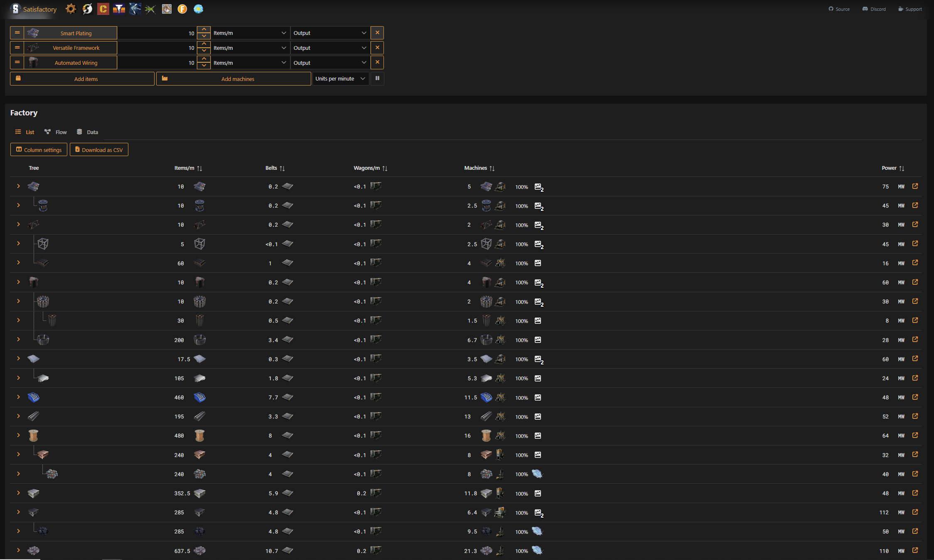
Task: Expand the row with 17.5 items/m
Action: (18, 358)
